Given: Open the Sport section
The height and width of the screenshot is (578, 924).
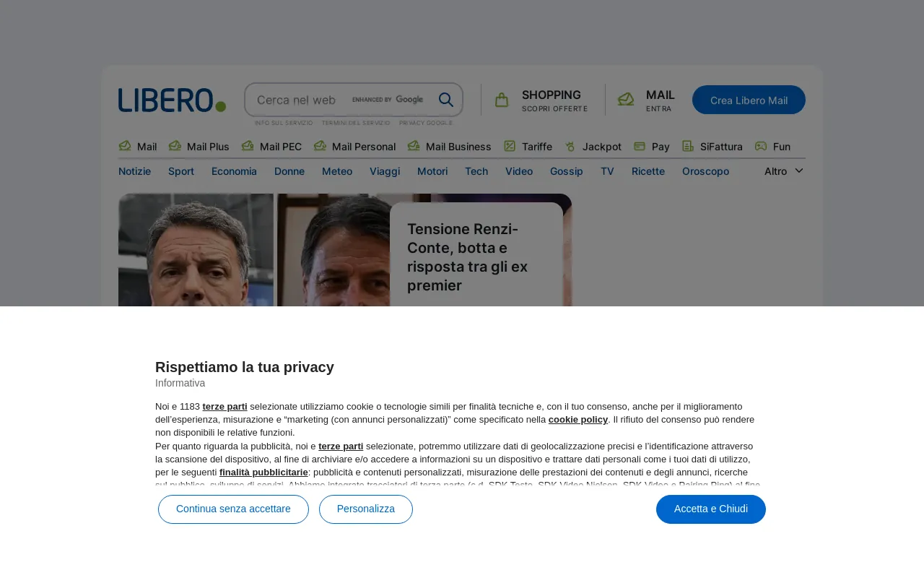Looking at the screenshot, I should point(181,171).
